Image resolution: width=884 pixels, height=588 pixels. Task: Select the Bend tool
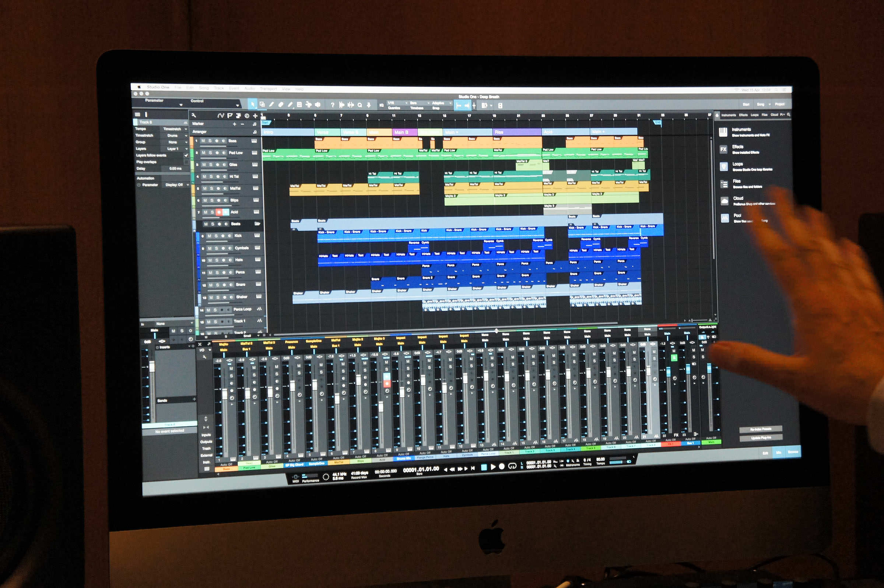point(309,105)
